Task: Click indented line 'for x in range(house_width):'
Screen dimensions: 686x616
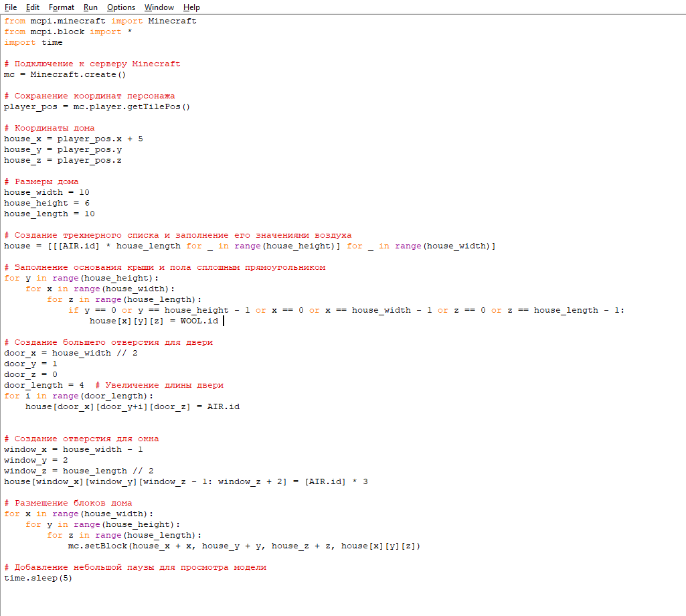Action: [x=100, y=289]
